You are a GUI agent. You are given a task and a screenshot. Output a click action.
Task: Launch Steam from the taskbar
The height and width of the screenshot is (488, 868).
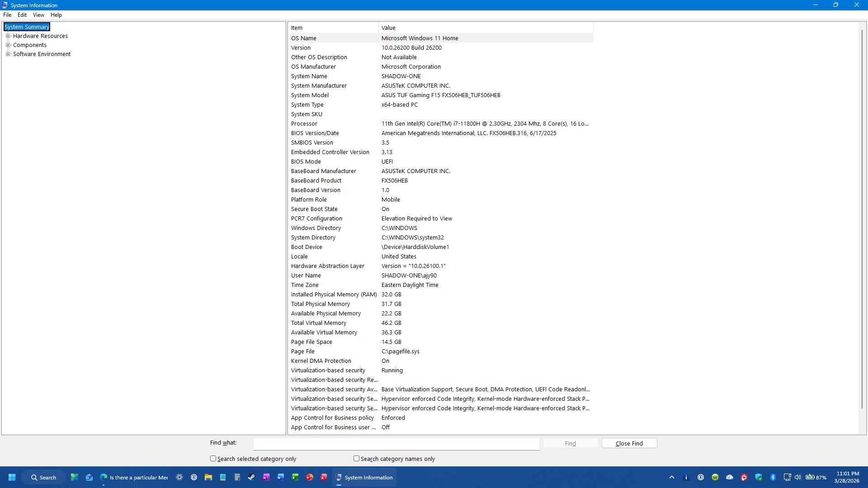[x=252, y=477]
